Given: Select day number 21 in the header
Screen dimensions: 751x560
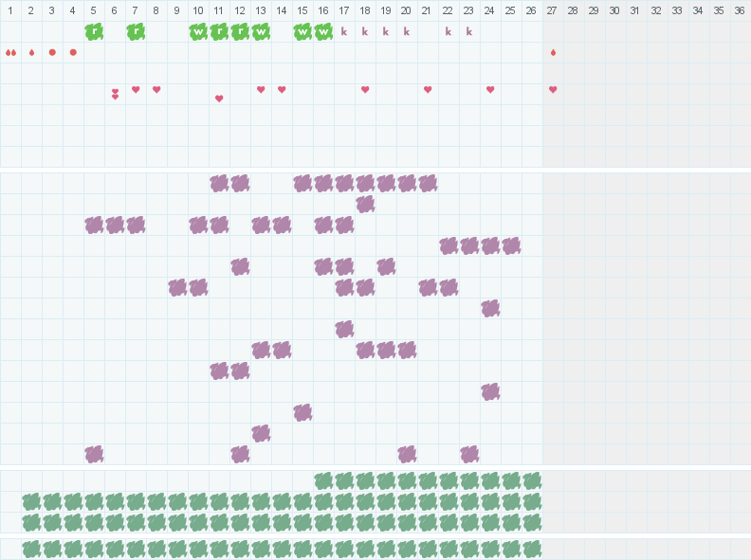Looking at the screenshot, I should (x=427, y=10).
